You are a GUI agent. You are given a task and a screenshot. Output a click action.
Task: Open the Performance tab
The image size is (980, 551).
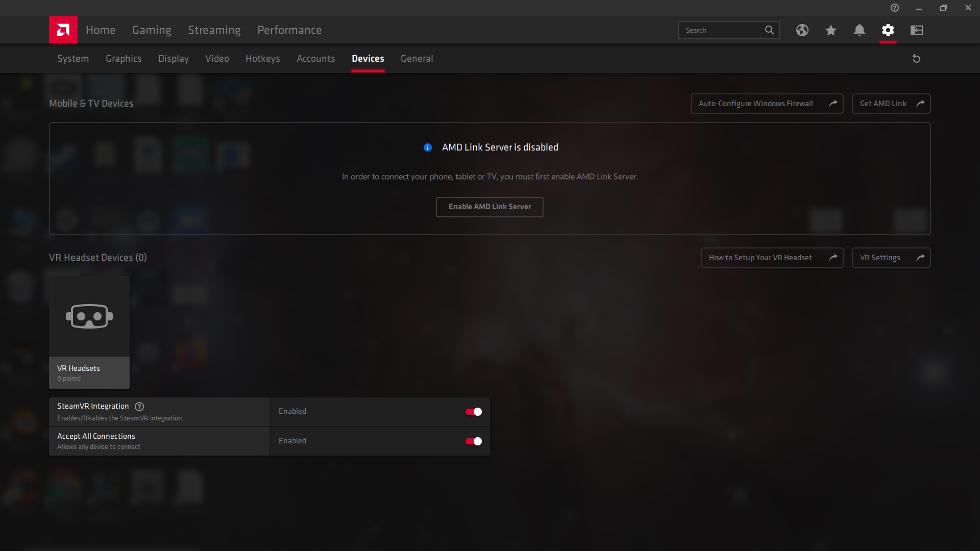[x=289, y=30]
